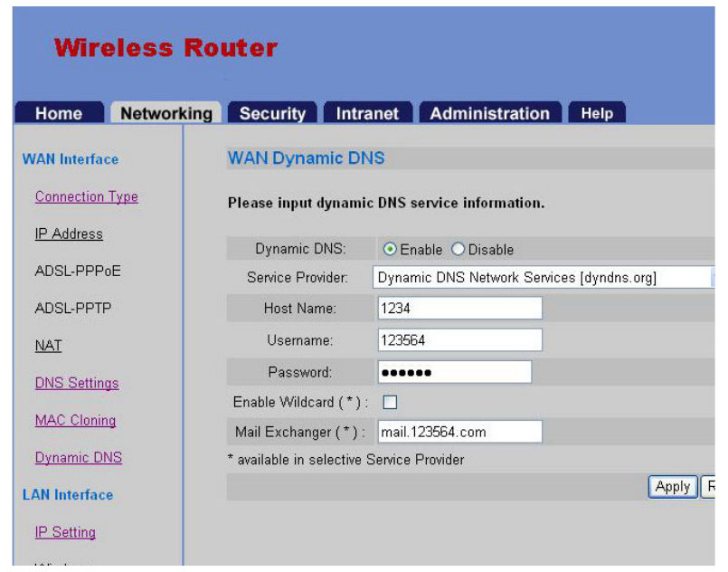728x572 pixels.
Task: Go to WAN IP Address page
Action: point(69,234)
